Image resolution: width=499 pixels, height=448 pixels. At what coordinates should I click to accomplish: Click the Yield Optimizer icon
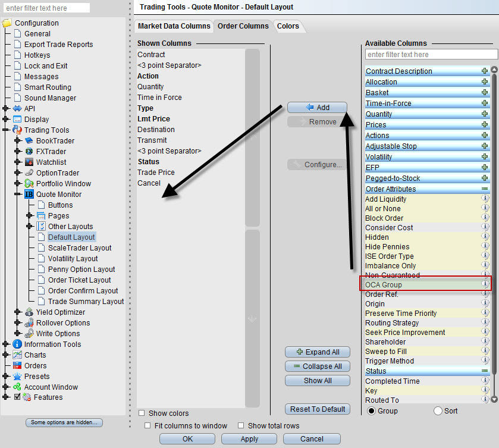(x=29, y=312)
